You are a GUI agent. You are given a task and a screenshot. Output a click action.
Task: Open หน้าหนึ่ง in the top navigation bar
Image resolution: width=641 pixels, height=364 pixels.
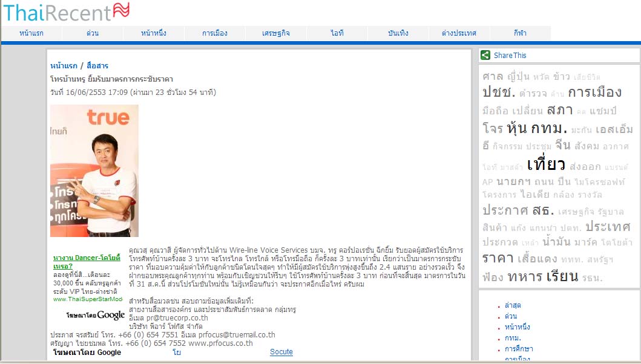[x=154, y=33]
